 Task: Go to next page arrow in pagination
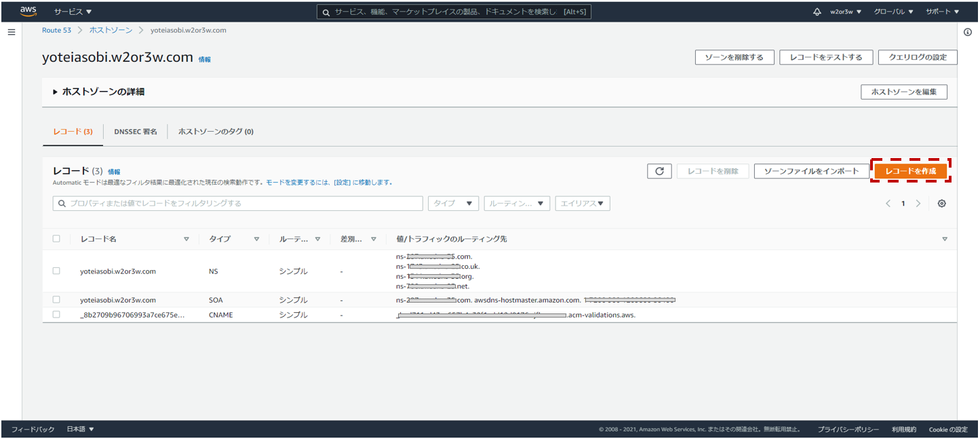coord(918,204)
